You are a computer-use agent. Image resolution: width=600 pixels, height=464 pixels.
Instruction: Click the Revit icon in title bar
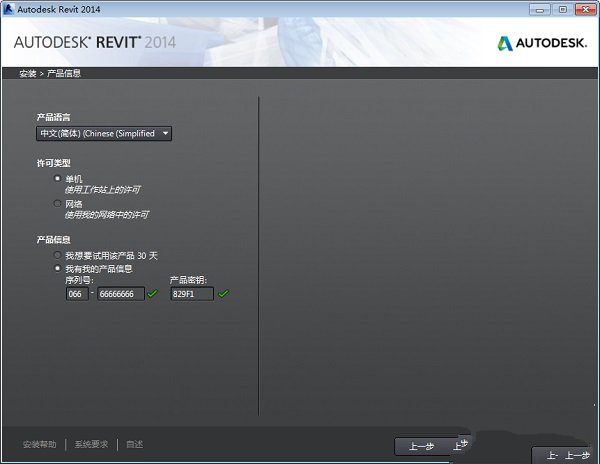(x=8, y=9)
